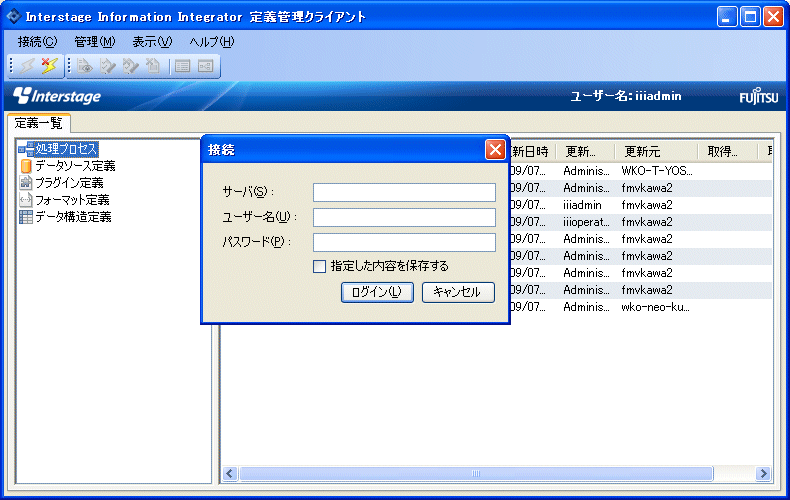This screenshot has height=500, width=790.
Task: Click the WKO-T-YOS... cell
Action: pyautogui.click(x=657, y=171)
